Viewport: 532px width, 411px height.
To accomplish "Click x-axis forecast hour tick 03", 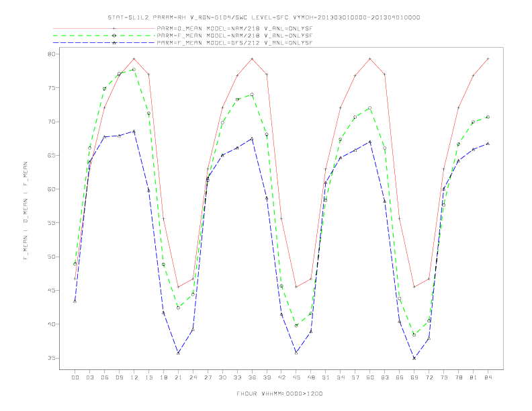I will tap(89, 377).
